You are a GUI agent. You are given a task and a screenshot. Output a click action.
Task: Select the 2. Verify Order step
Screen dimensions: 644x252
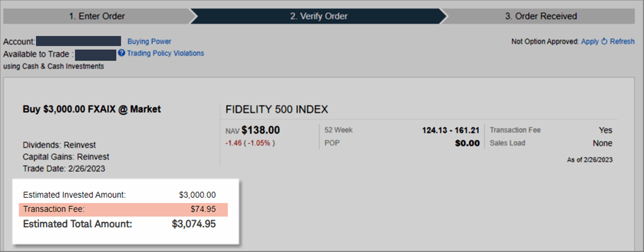point(318,17)
